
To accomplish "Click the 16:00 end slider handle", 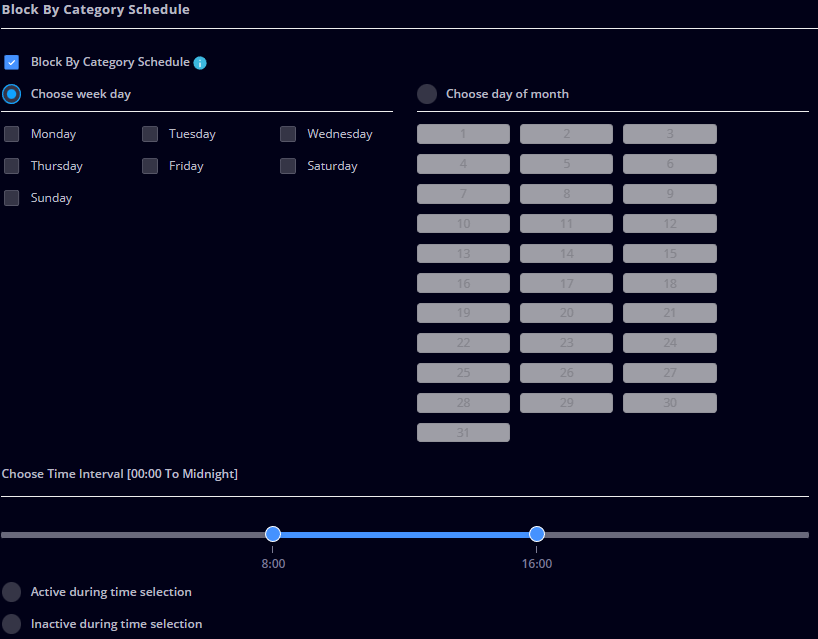I will (x=537, y=534).
